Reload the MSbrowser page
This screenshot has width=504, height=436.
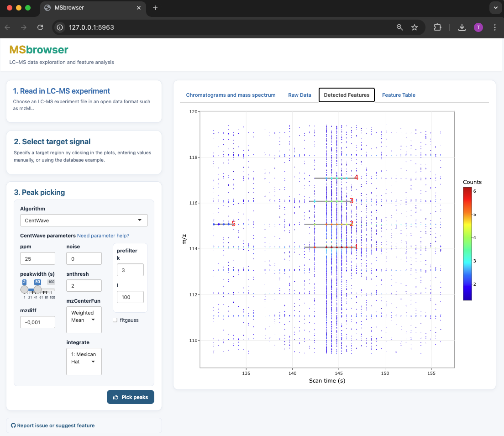click(x=40, y=27)
